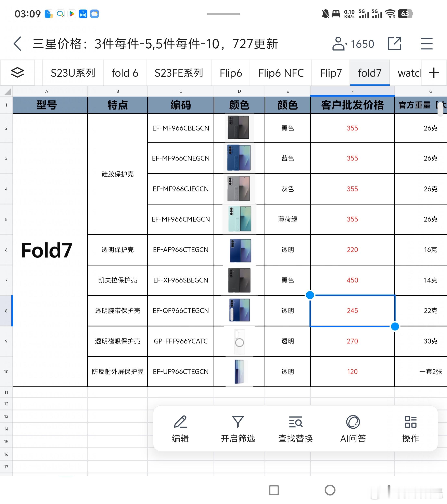
Task: Select the 客户批发价格 header cell
Action: point(352,105)
